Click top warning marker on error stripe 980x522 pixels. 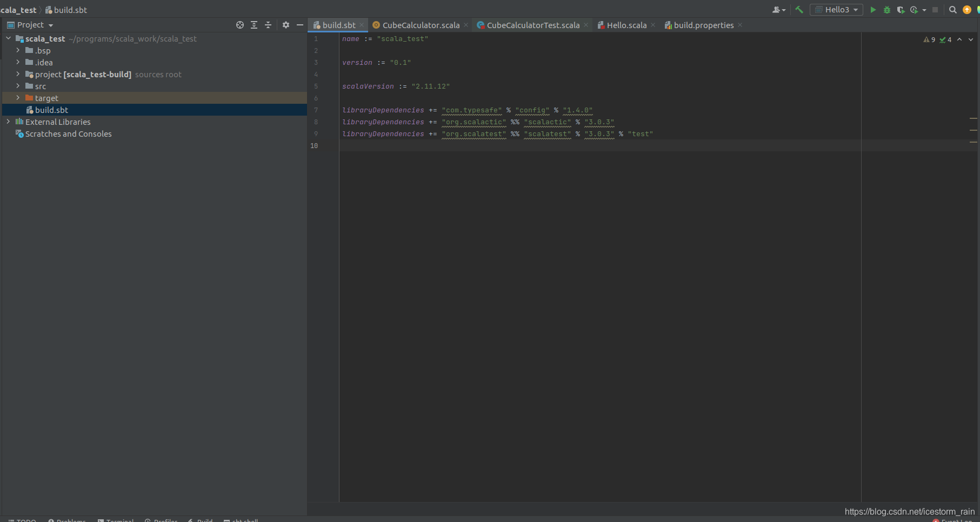click(973, 118)
